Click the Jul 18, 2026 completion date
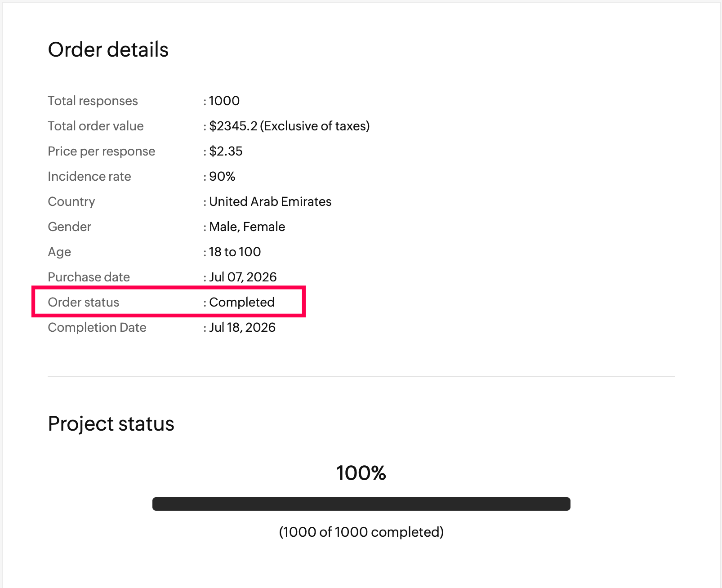 (x=242, y=327)
